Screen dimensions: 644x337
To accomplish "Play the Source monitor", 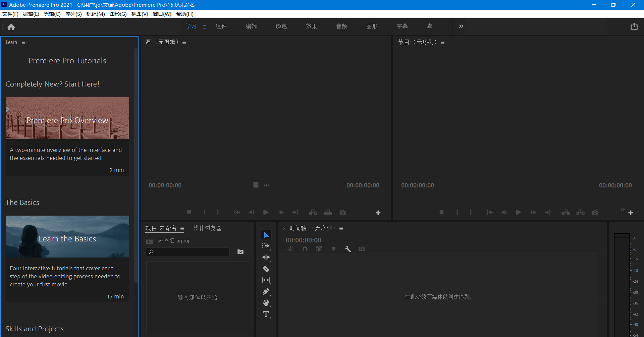I will 266,212.
